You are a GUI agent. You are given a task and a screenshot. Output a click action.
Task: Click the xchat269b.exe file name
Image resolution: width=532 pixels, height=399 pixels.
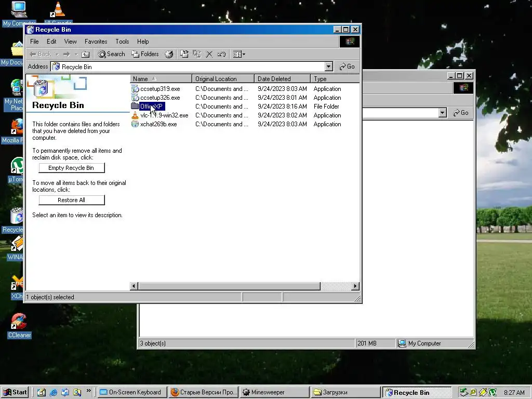click(x=158, y=124)
